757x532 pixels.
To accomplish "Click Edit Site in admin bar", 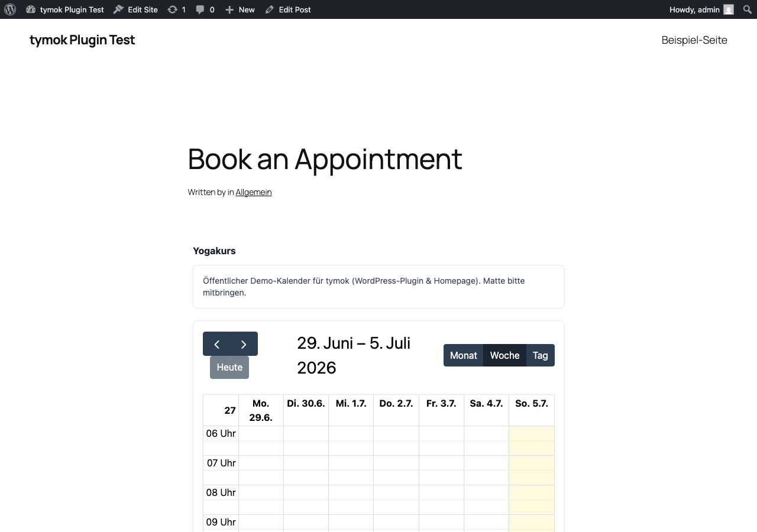I will (x=135, y=9).
